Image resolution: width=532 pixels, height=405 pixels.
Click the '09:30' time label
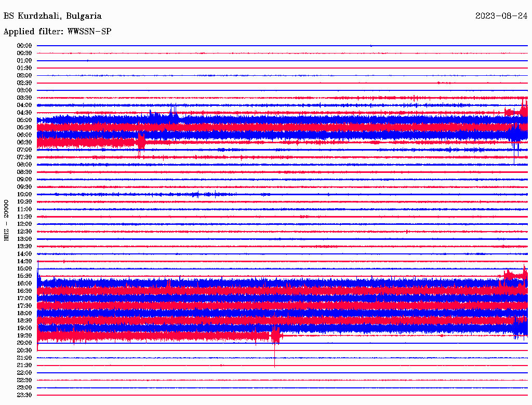[24, 187]
